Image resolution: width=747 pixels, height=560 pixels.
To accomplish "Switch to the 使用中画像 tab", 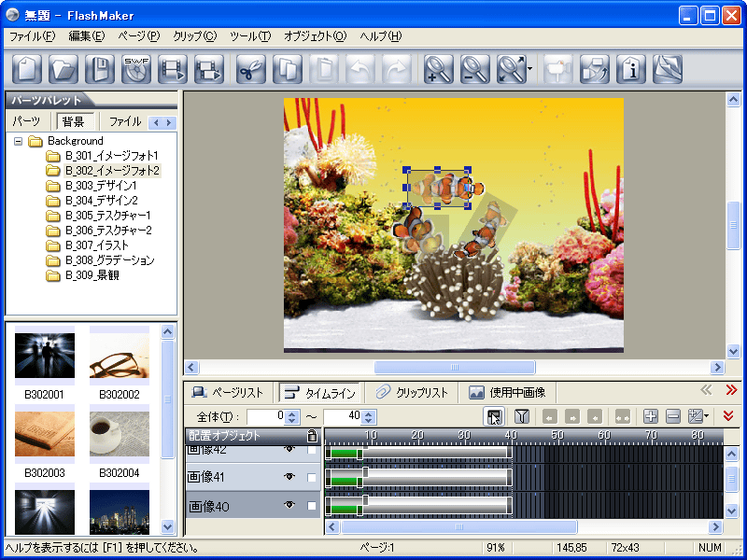I will (507, 392).
